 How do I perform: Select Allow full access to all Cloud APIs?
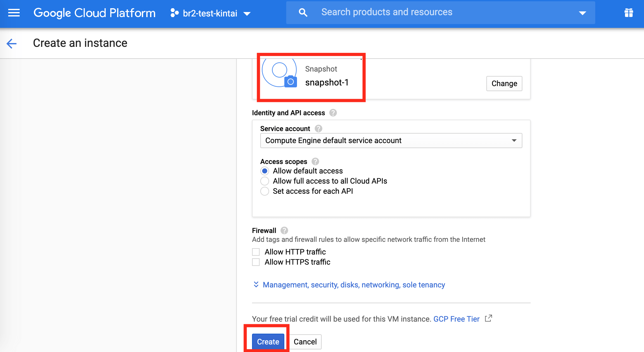click(265, 181)
